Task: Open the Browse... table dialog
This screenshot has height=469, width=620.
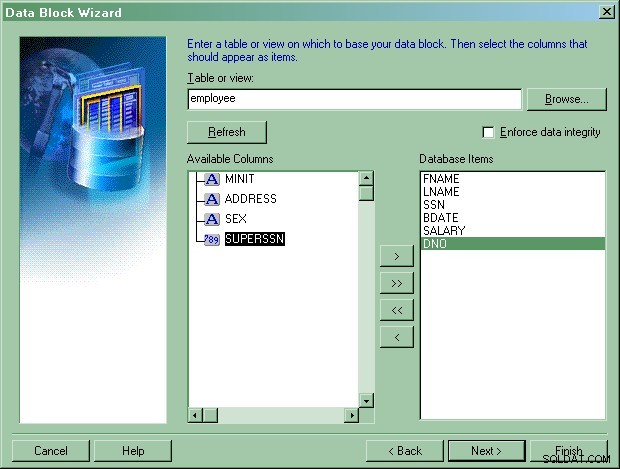Action: point(567,99)
